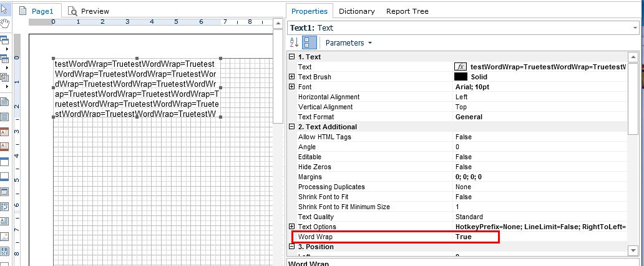Select the Barcode component tool icon
Viewport: 644px width, 266px height.
point(4,251)
